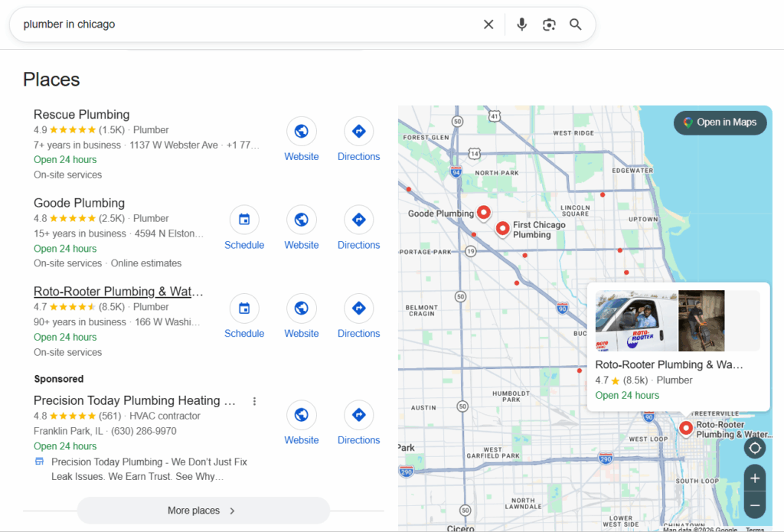
Task: Open Roto-Rooter title in map popup card
Action: (x=669, y=365)
